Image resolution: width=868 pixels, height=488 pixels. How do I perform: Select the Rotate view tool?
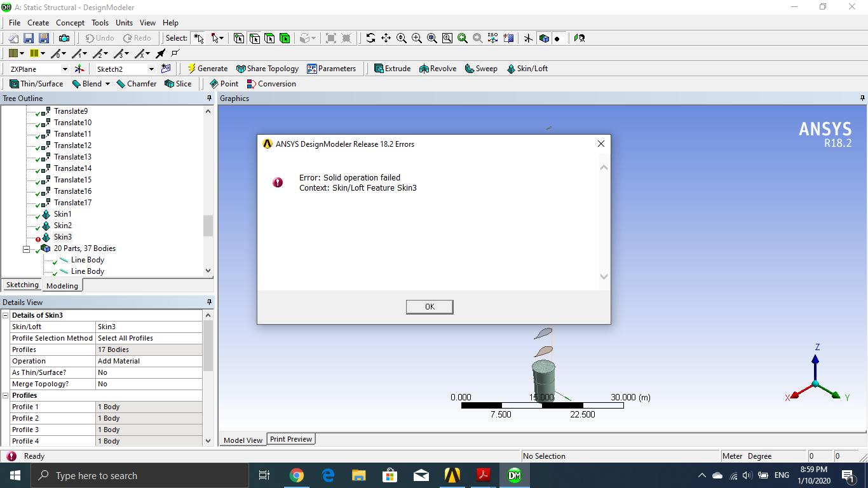[370, 38]
